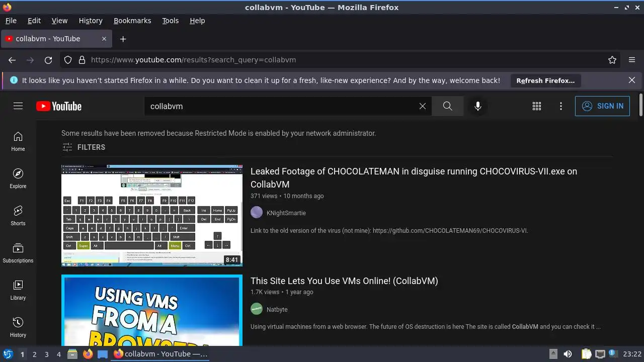
Task: Open Home in the YouTube sidebar
Action: 18,141
